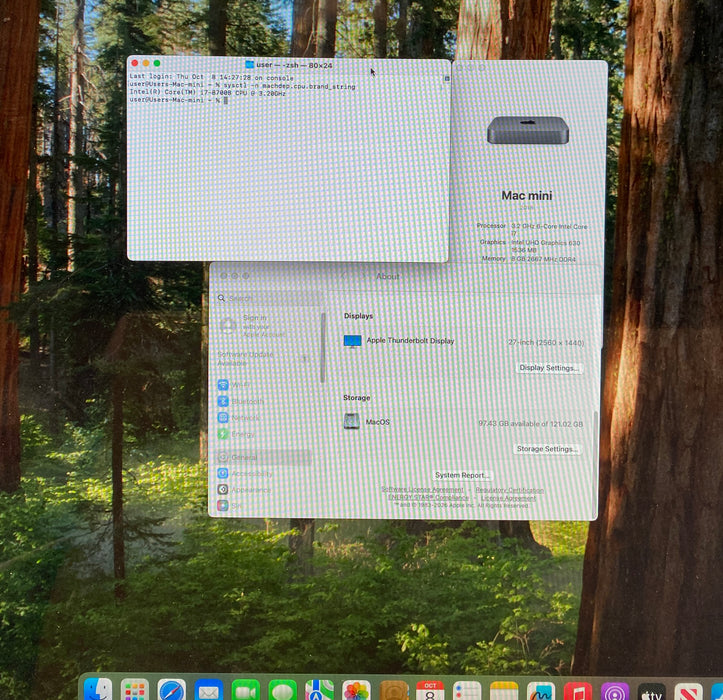The image size is (723, 700).
Task: Click the Terminal scroll marker icon at the window's right edge
Action: [446, 79]
